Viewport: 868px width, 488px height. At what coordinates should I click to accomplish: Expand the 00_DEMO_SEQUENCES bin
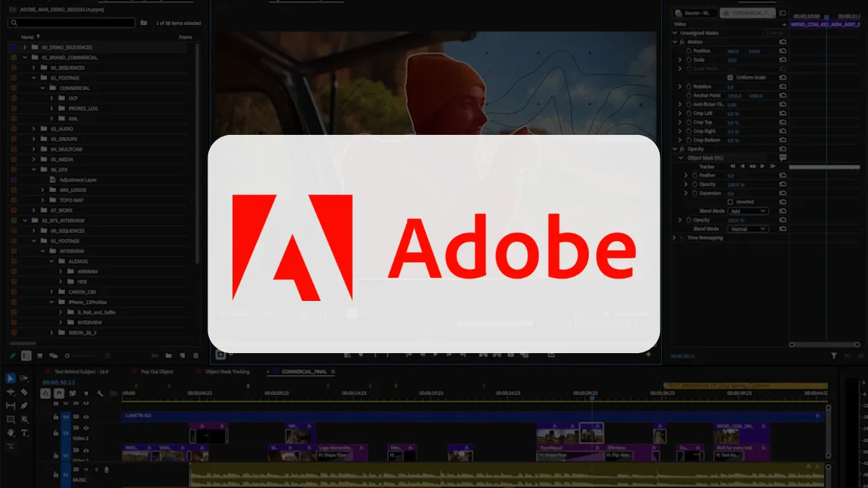pos(25,47)
